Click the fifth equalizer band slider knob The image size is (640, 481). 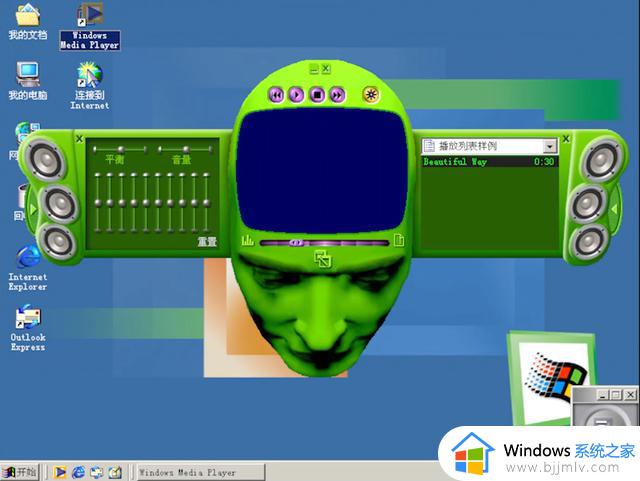tap(146, 203)
